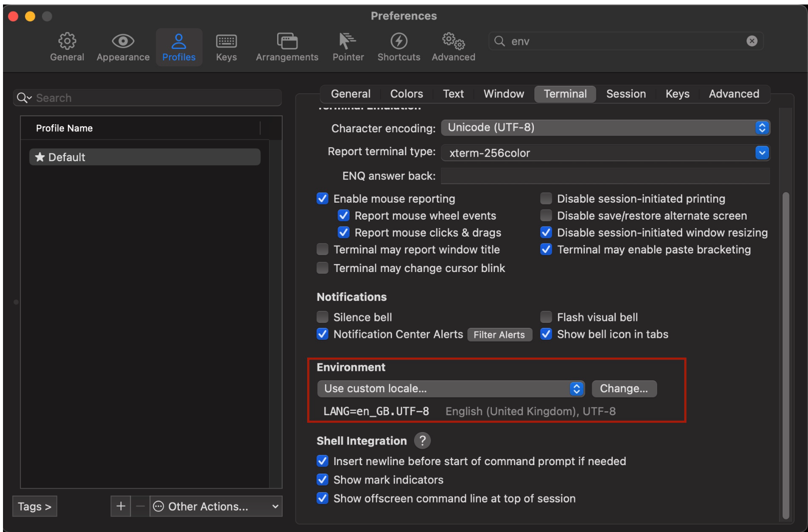The image size is (808, 532).
Task: Click the profile Search field
Action: (x=148, y=98)
